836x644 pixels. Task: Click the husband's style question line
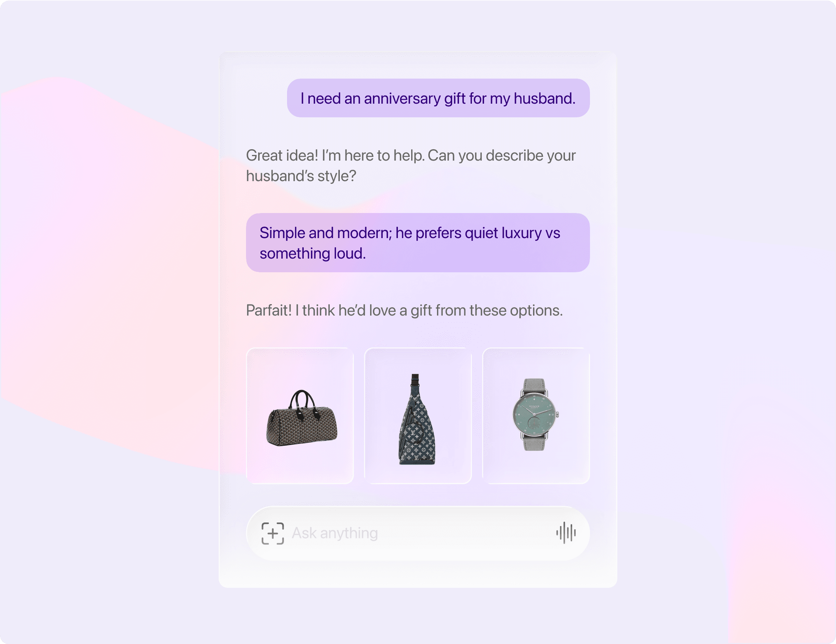[x=301, y=176]
